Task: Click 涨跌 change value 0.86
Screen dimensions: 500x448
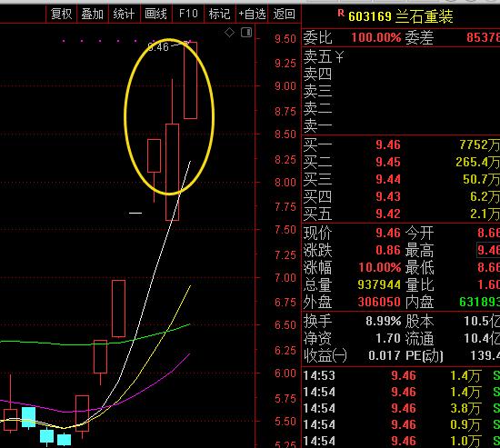Action: point(388,250)
